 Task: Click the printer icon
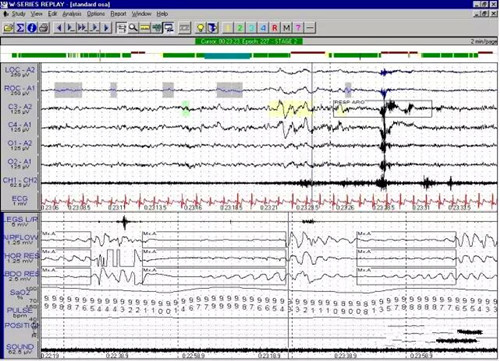click(x=44, y=28)
